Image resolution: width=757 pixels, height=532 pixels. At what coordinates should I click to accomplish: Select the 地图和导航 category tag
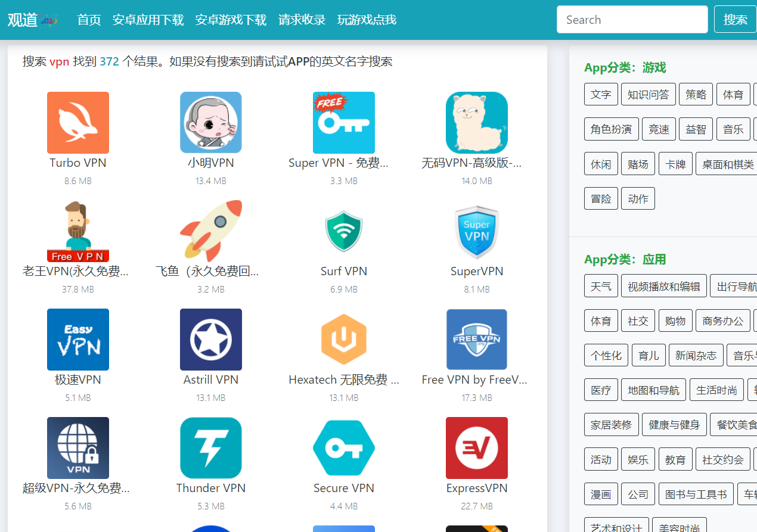654,390
